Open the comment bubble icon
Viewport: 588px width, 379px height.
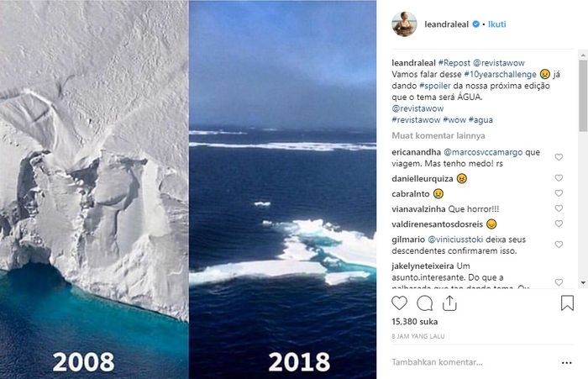tap(424, 303)
